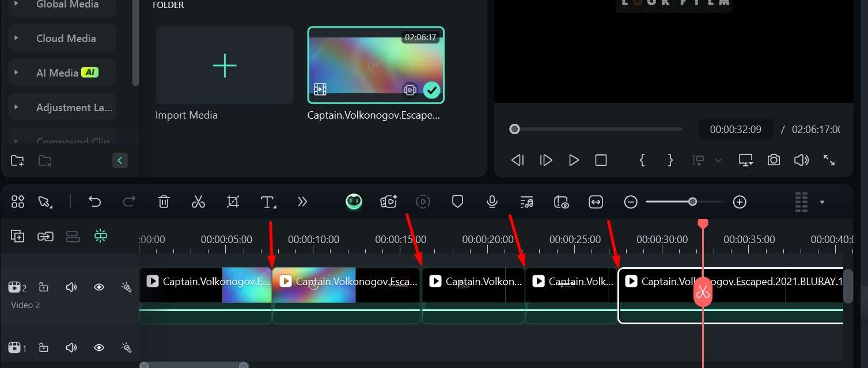
Task: Click the Import Media tile
Action: [x=225, y=66]
